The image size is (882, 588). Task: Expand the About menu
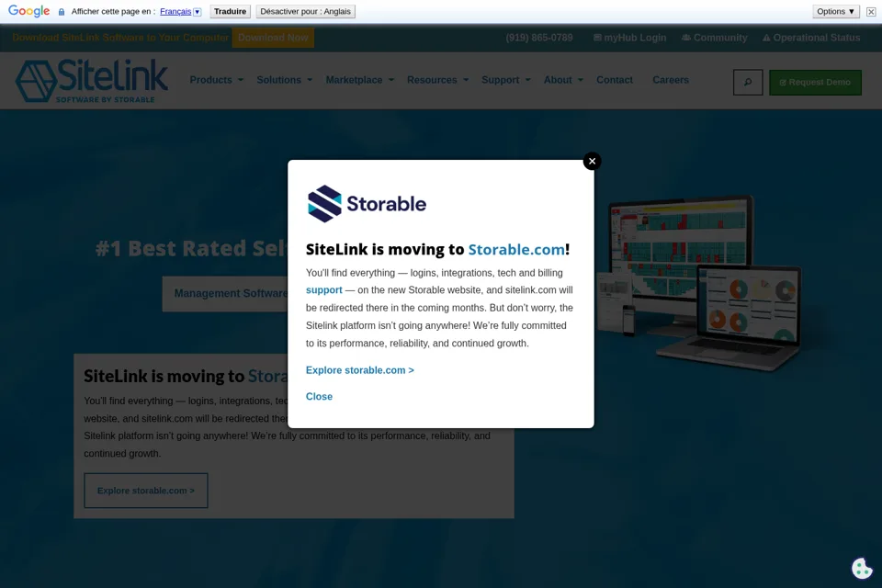coord(563,80)
